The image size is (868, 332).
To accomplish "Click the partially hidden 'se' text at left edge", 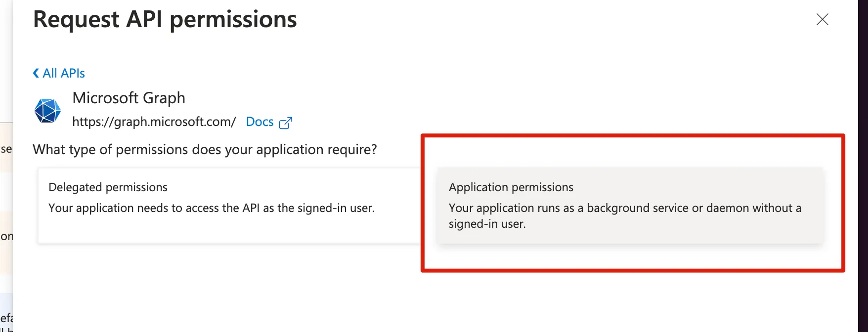I will (x=6, y=149).
